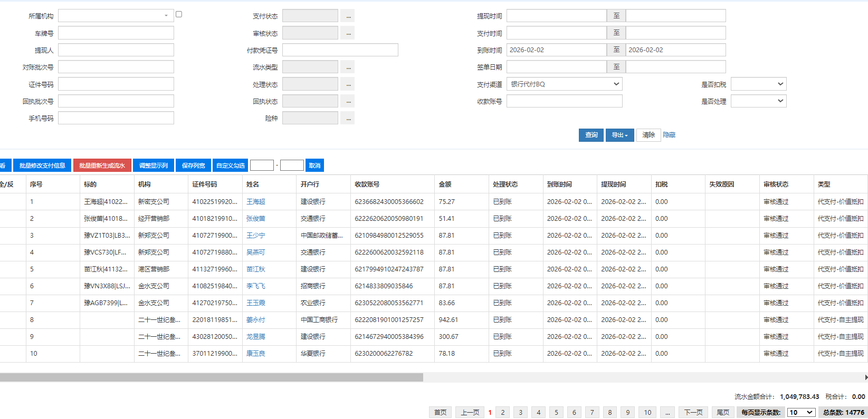868x419 pixels.
Task: Open the 险种 picker ellipsis button
Action: coord(347,118)
